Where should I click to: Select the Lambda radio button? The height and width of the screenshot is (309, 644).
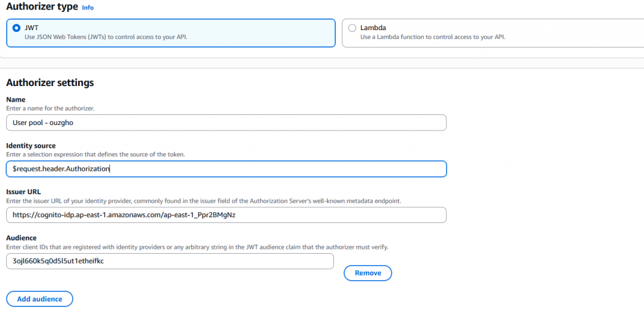[352, 28]
